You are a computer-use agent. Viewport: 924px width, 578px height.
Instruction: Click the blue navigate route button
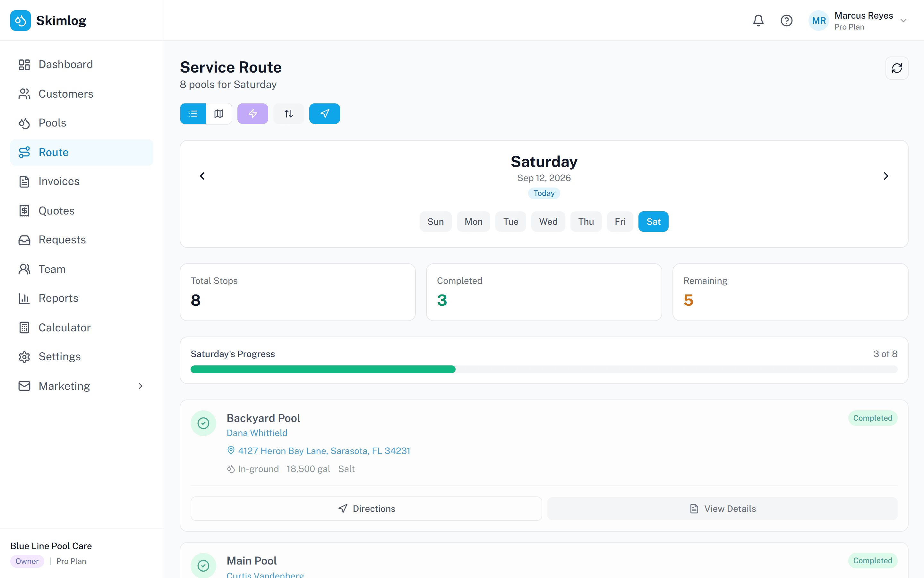coord(325,114)
